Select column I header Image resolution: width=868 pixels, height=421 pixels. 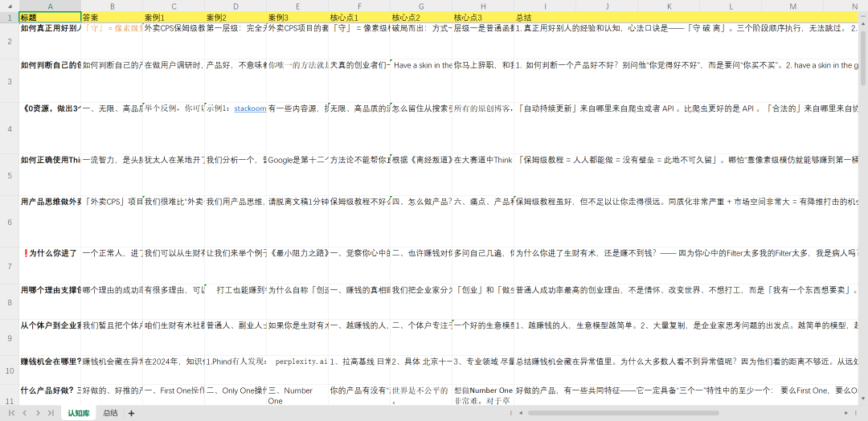(545, 6)
